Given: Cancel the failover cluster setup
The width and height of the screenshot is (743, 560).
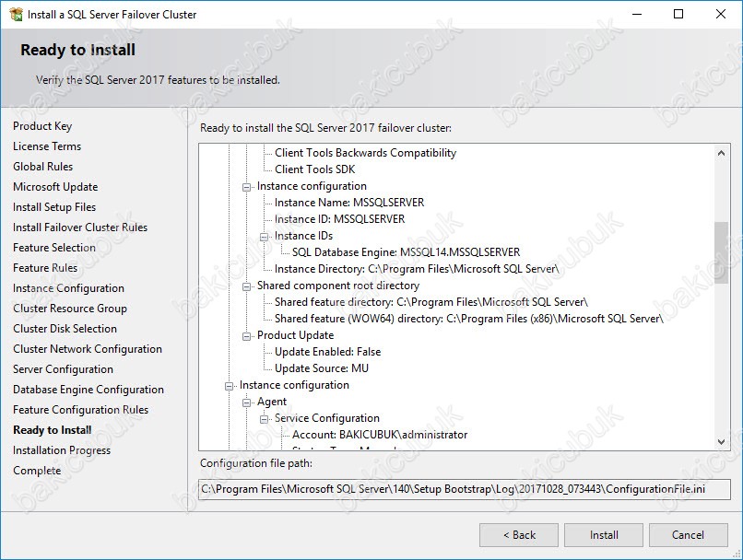Looking at the screenshot, I should coord(688,534).
